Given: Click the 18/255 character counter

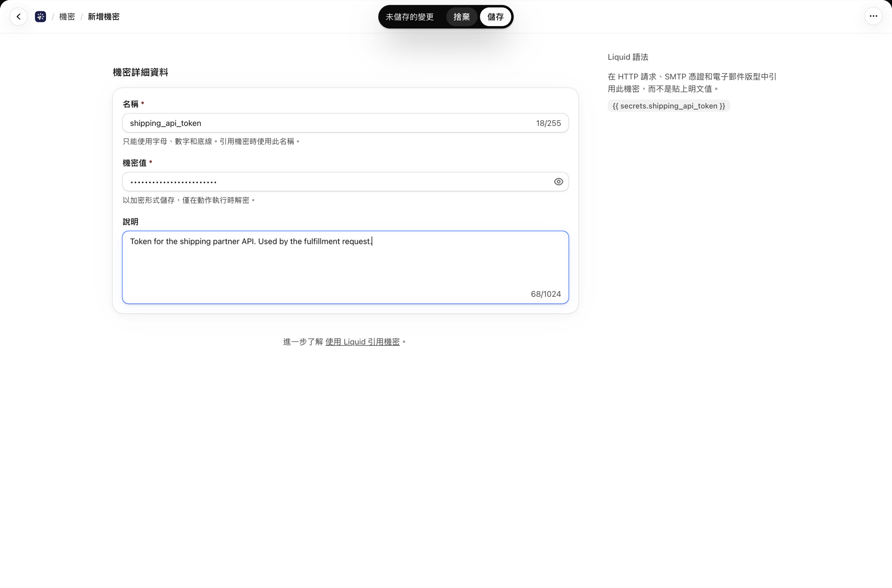Looking at the screenshot, I should (548, 123).
